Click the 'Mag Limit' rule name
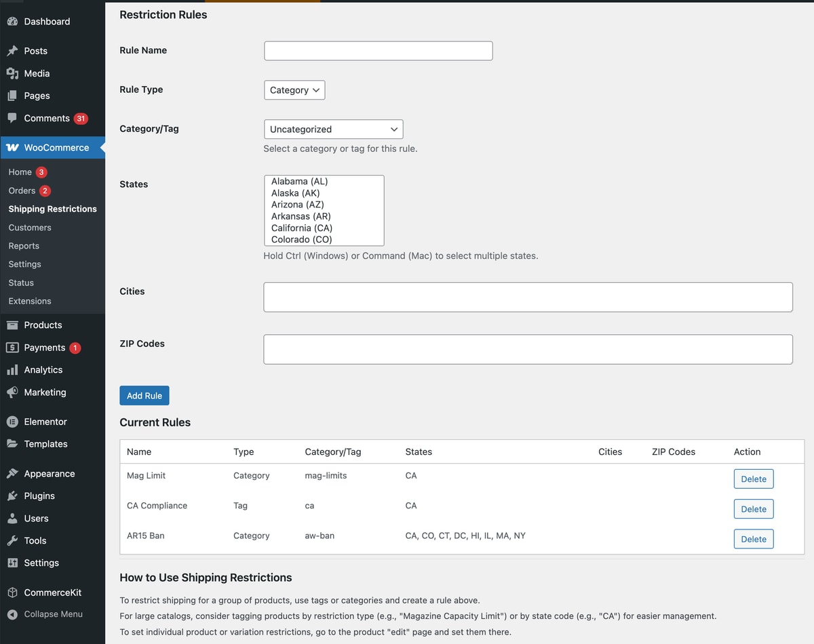This screenshot has width=814, height=644. coord(146,476)
